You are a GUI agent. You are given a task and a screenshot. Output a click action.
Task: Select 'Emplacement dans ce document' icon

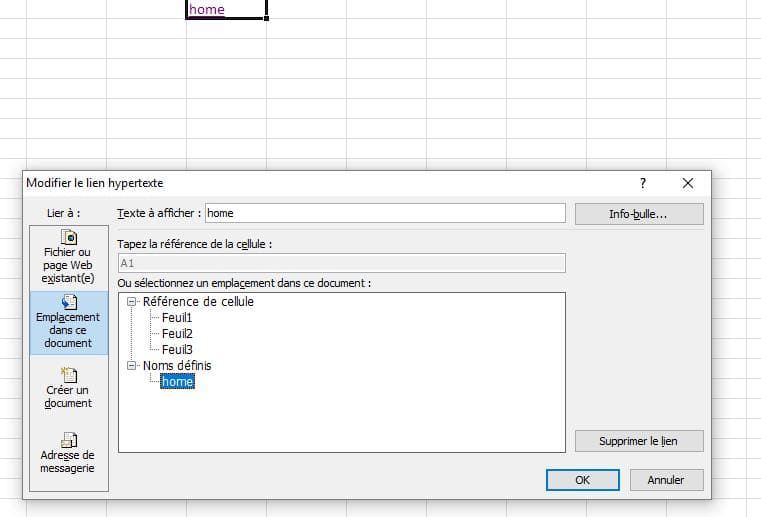[x=68, y=303]
